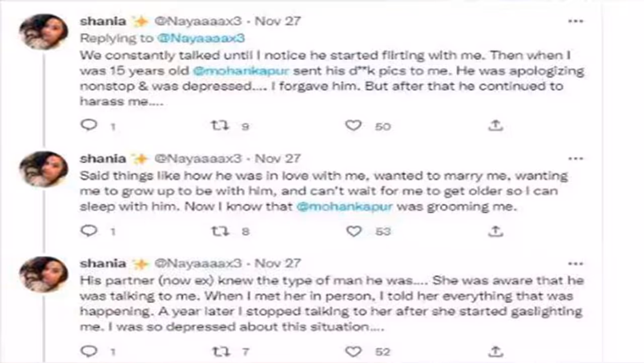Like the third tweet with 52 likes
This screenshot has width=644, height=363.
point(353,351)
